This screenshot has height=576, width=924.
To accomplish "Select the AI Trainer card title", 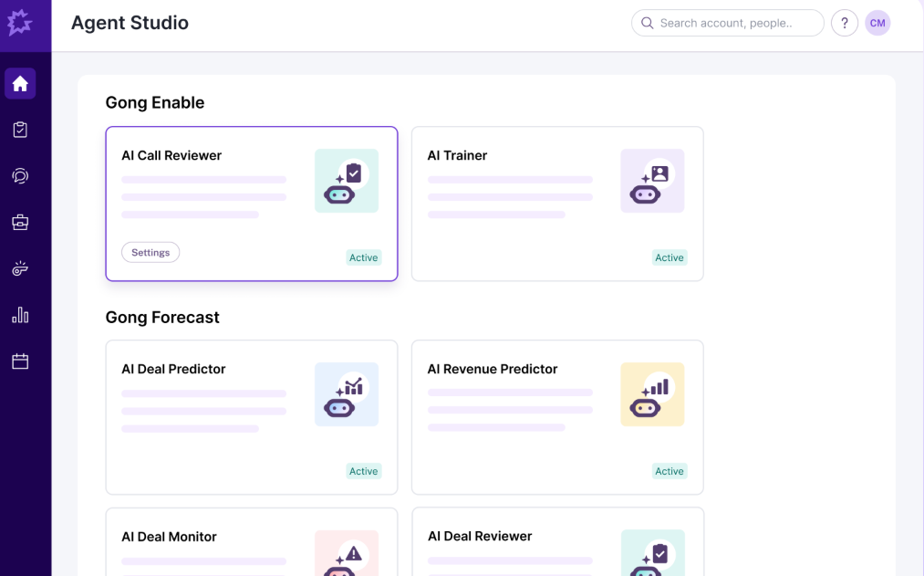I will click(x=457, y=155).
